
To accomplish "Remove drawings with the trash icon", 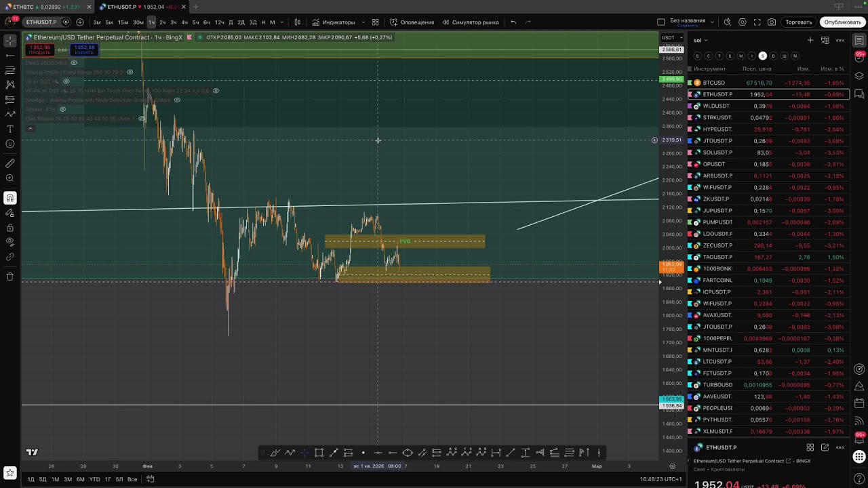I will [x=10, y=277].
